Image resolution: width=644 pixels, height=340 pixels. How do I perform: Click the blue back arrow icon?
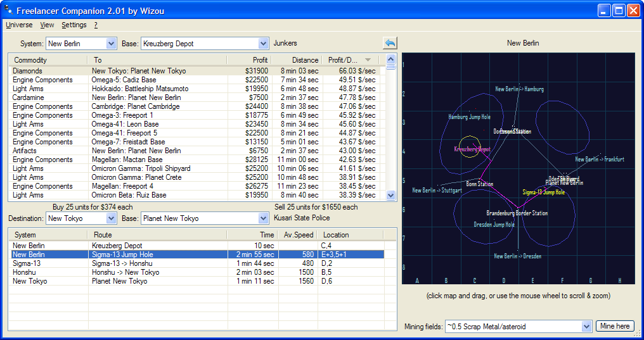390,43
